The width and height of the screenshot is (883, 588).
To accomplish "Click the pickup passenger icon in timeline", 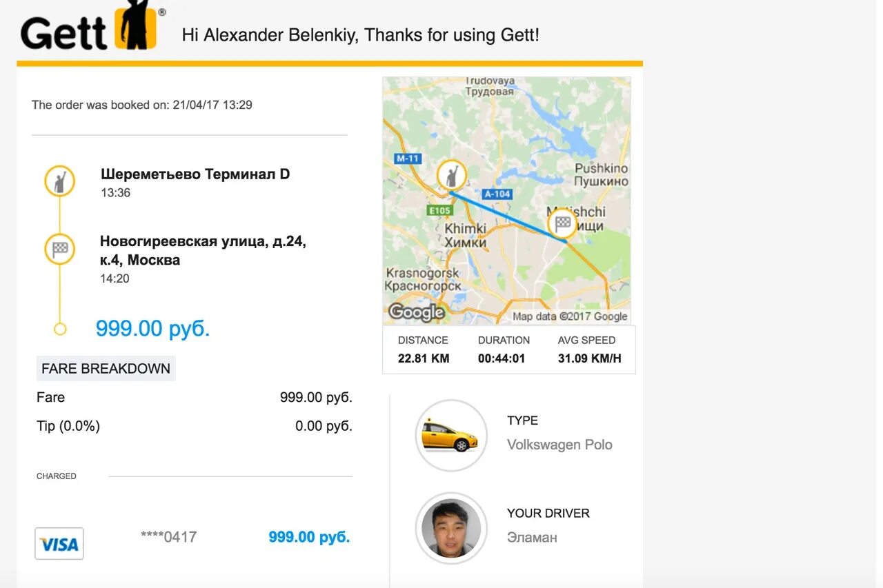I will point(60,181).
